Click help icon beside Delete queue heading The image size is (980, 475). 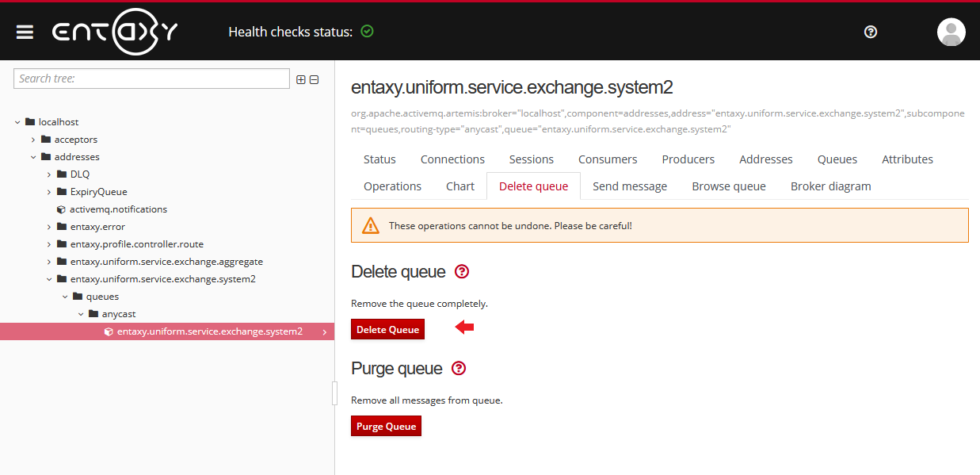click(x=462, y=272)
